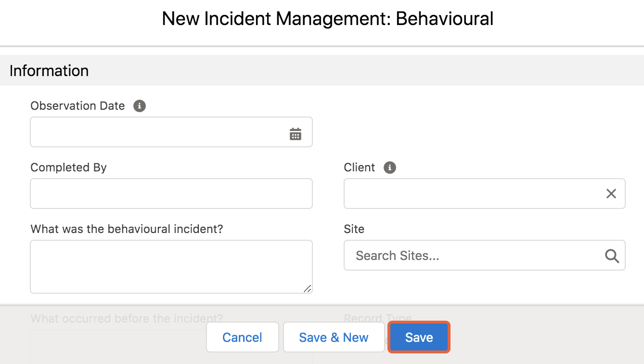Click the Save & New button

point(334,337)
